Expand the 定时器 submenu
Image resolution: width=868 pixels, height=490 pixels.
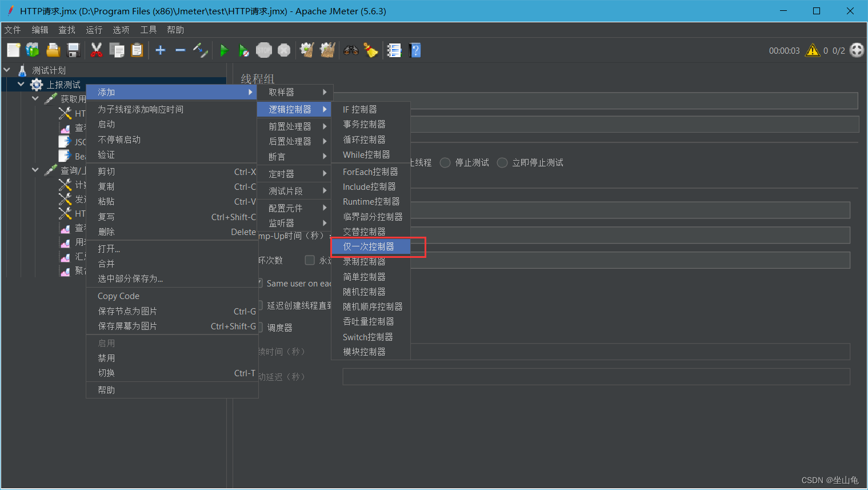point(294,174)
